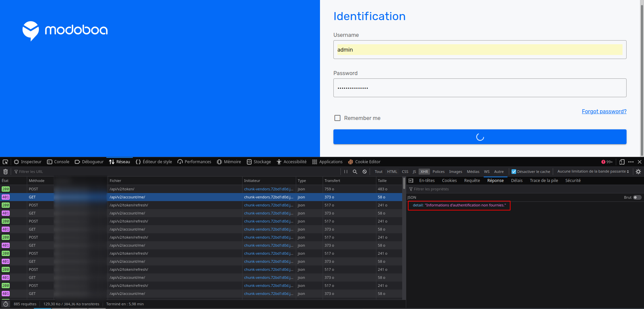
Task: Collapse the JSON section in response panel
Action: click(x=412, y=197)
